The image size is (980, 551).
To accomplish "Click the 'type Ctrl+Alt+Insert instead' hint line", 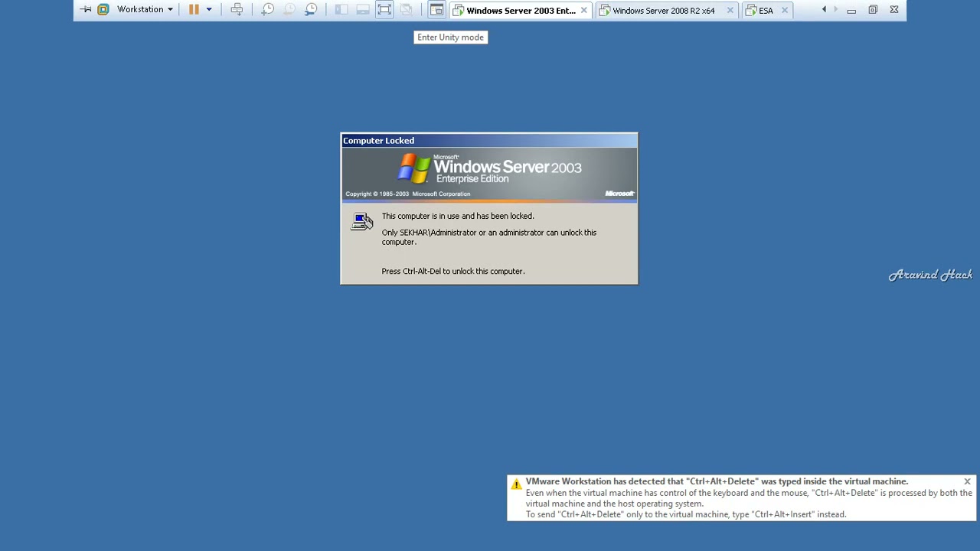I will [x=686, y=514].
